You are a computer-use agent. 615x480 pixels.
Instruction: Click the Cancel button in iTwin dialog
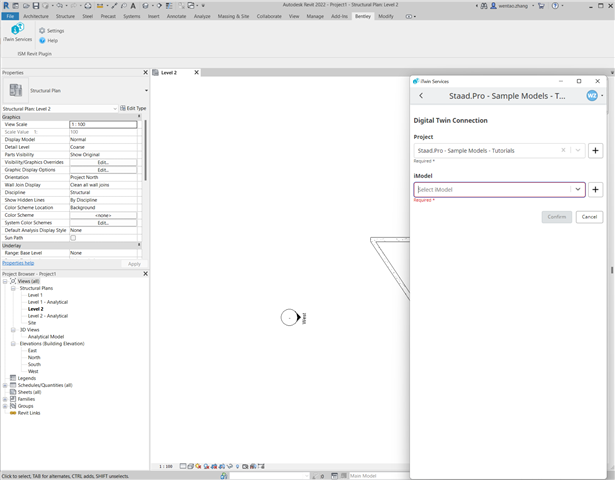[589, 217]
